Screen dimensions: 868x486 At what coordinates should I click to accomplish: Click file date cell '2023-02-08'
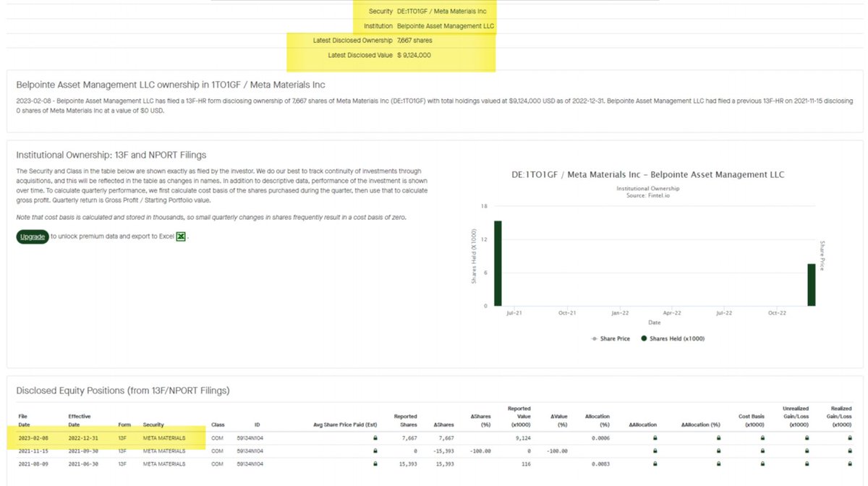pos(32,438)
